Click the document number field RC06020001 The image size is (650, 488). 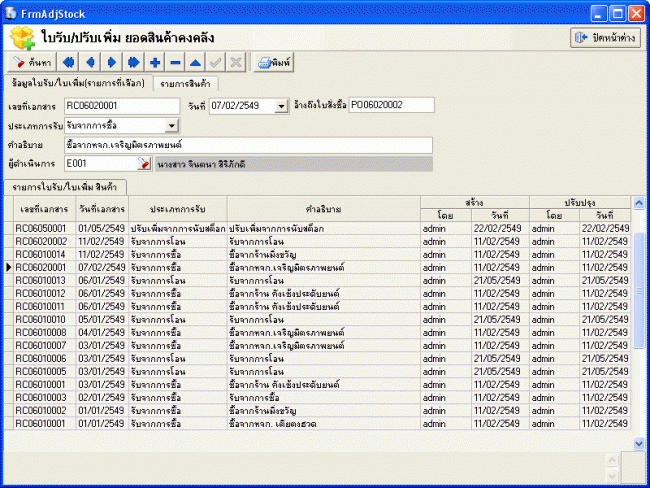[122, 106]
